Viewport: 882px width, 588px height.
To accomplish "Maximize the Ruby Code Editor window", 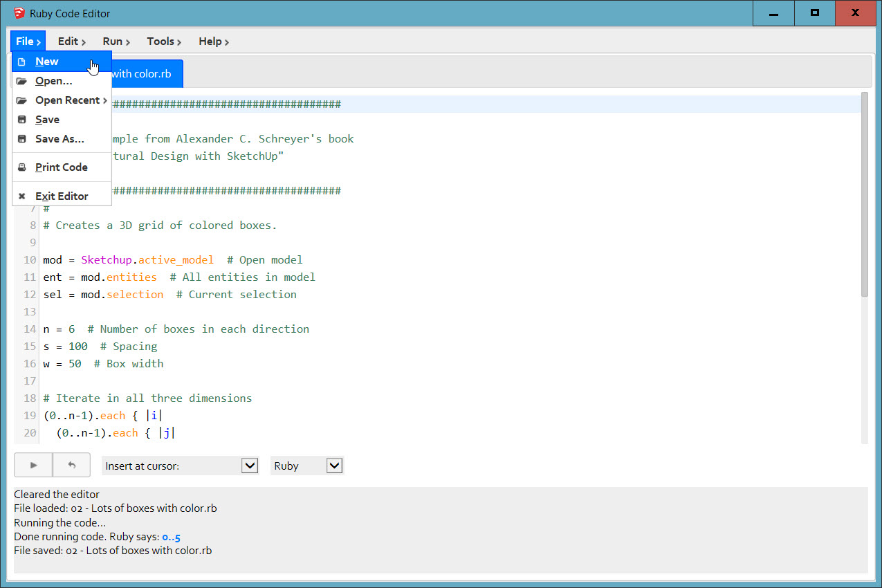I will click(814, 13).
